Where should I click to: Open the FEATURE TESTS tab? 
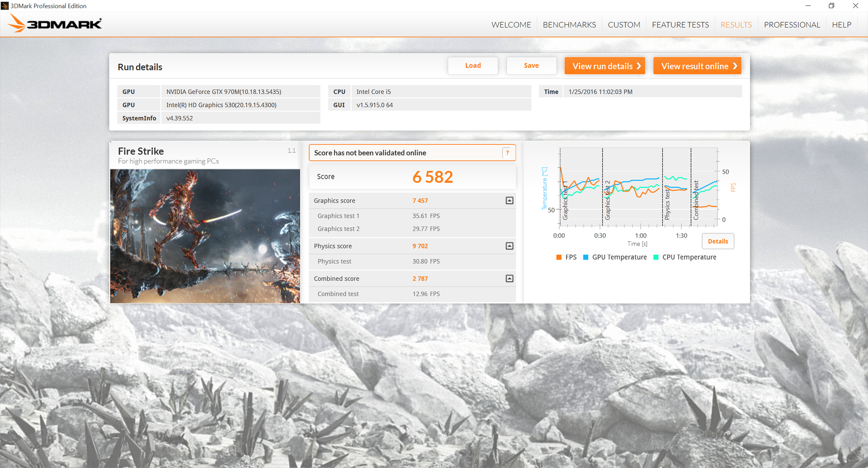tap(680, 25)
